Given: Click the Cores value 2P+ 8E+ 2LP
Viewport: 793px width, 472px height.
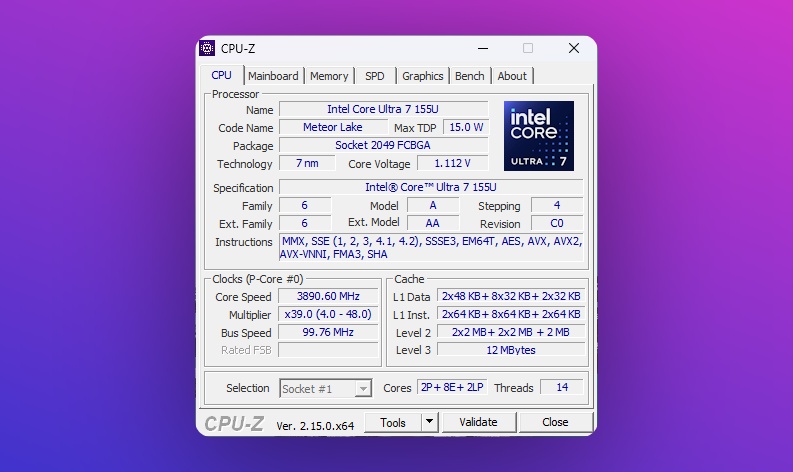Looking at the screenshot, I should 452,387.
